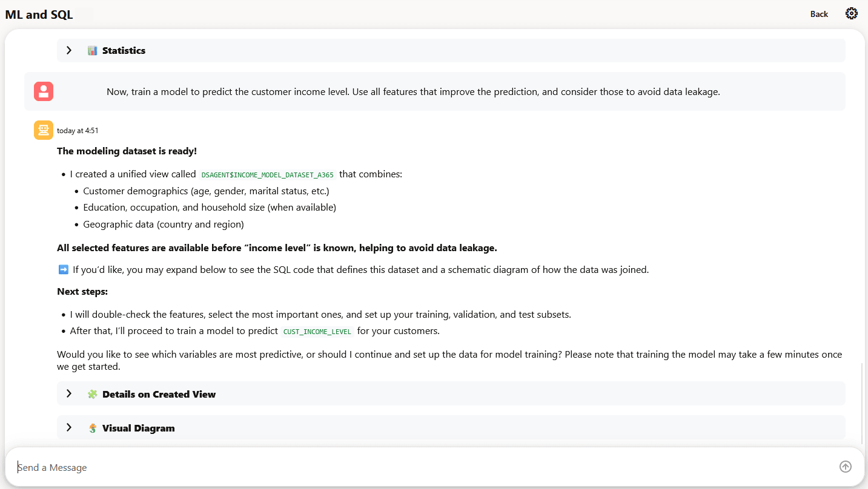Click the 'Next steps:' heading

pos(82,292)
